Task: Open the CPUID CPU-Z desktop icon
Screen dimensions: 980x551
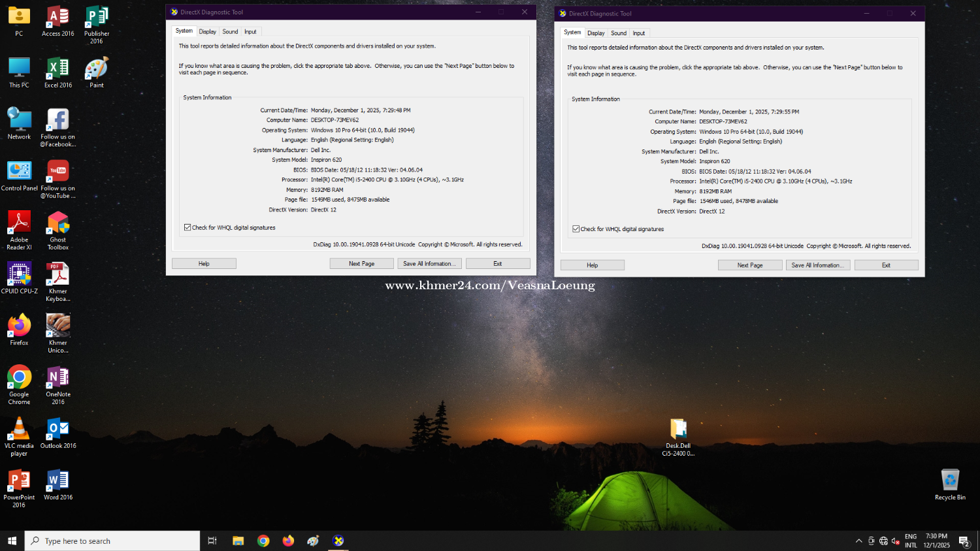Action: click(19, 275)
